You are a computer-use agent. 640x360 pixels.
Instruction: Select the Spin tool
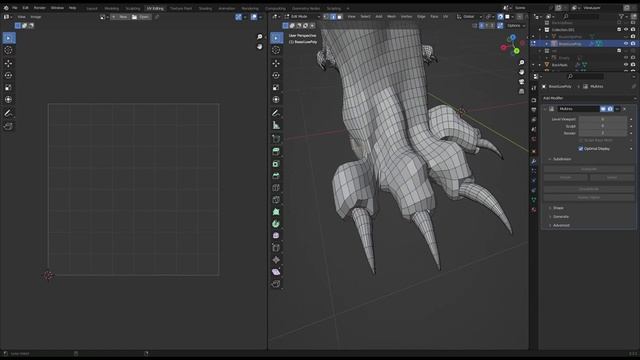(276, 224)
